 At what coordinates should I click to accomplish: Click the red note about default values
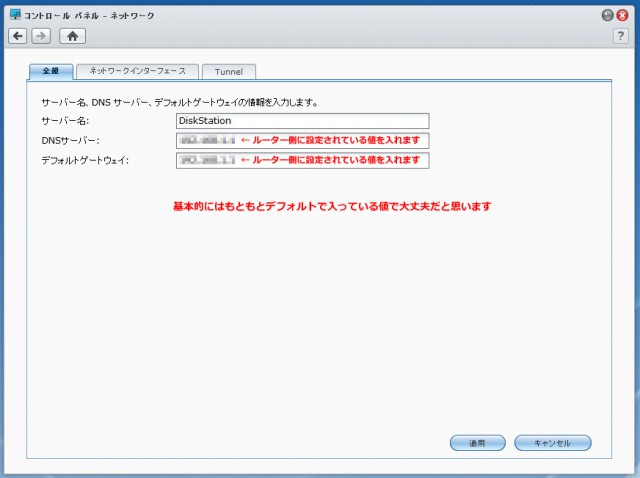tap(332, 207)
